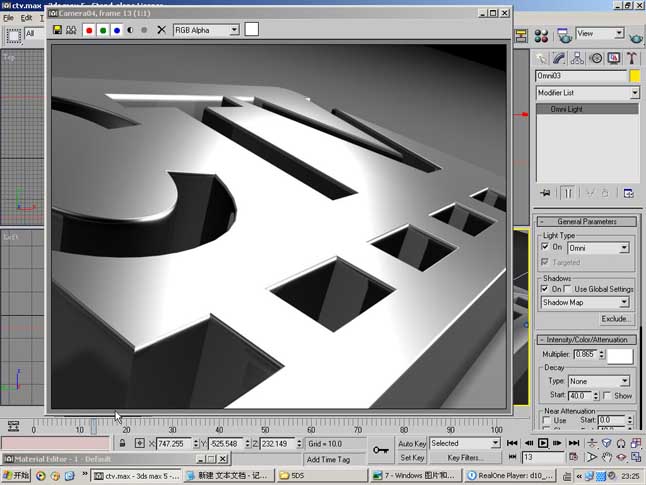Switch to the Hierarchy panel tab
The image size is (646, 485).
pos(577,58)
